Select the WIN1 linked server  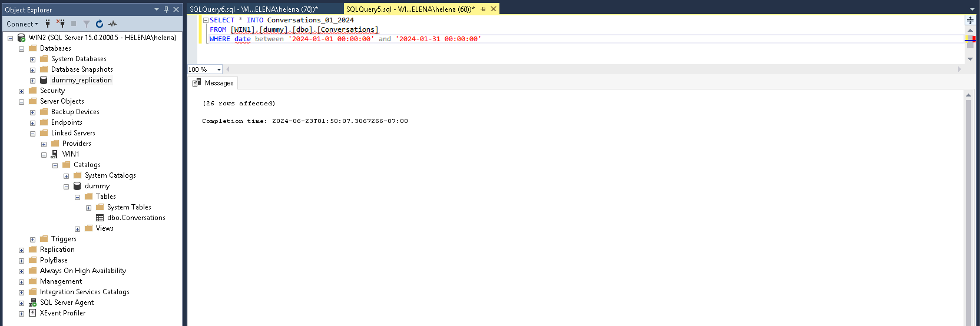pyautogui.click(x=71, y=154)
